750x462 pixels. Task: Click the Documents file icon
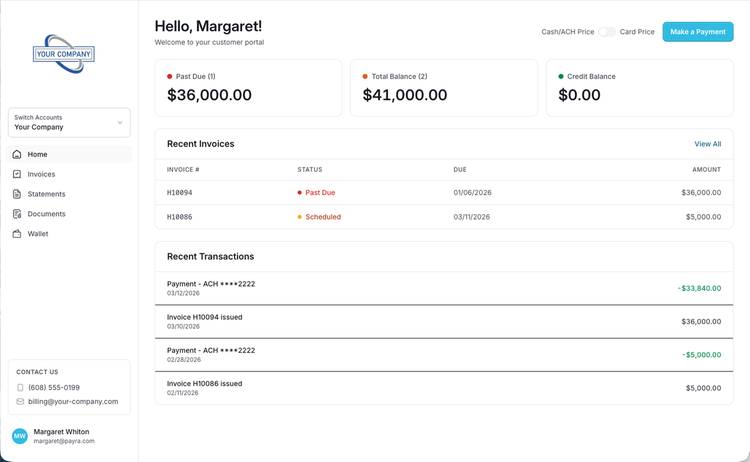(x=17, y=214)
